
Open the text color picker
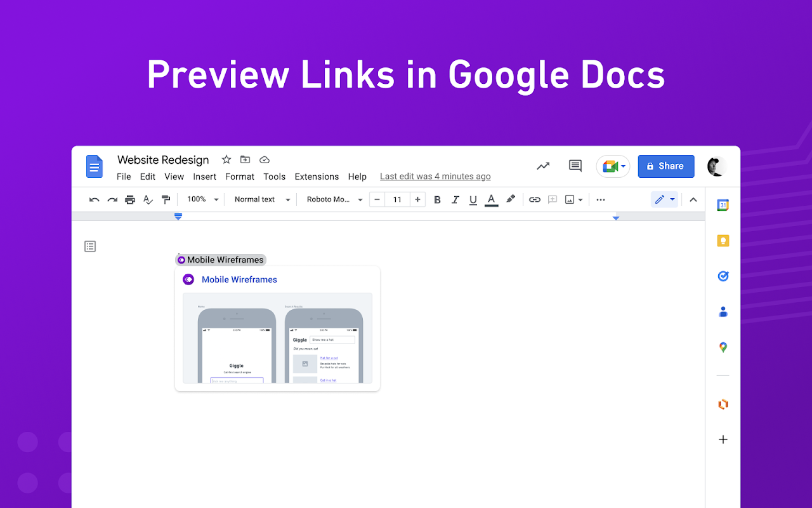[491, 200]
